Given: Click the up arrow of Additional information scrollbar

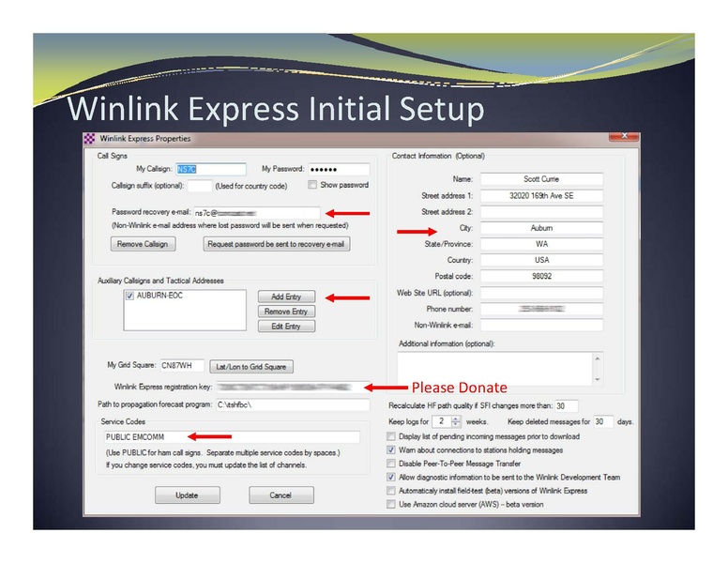Looking at the screenshot, I should pyautogui.click(x=598, y=358).
